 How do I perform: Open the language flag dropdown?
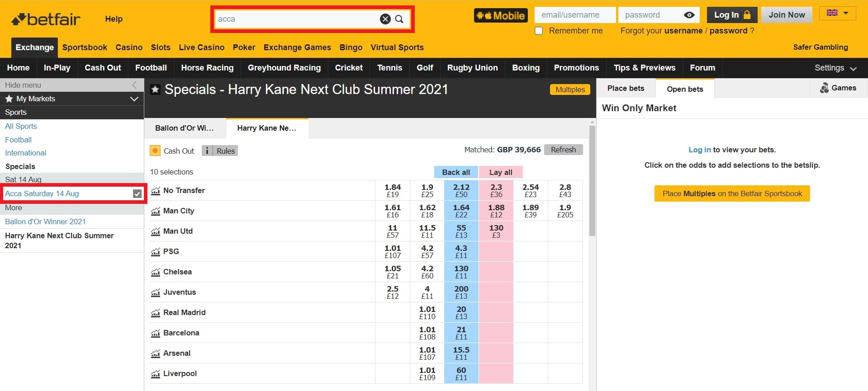pyautogui.click(x=837, y=13)
